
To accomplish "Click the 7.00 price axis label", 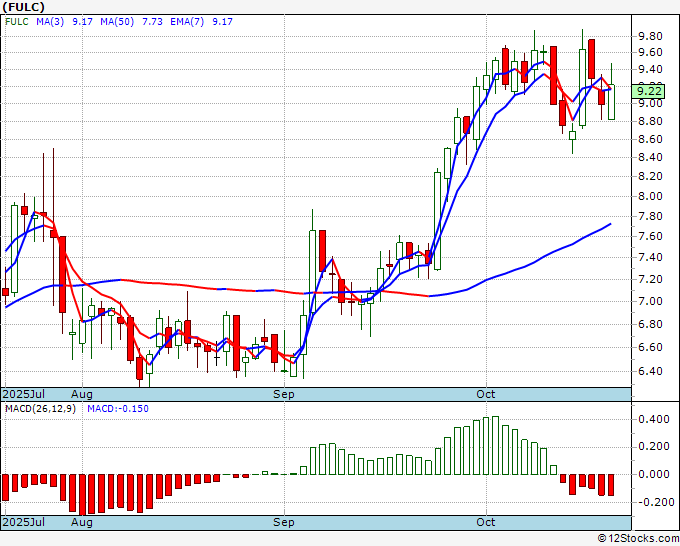I will click(x=650, y=301).
